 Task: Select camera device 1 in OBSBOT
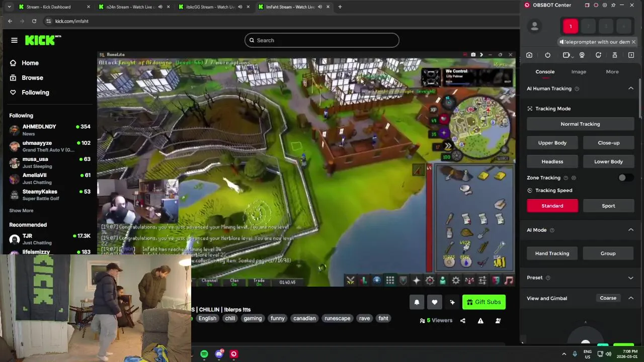tap(571, 26)
